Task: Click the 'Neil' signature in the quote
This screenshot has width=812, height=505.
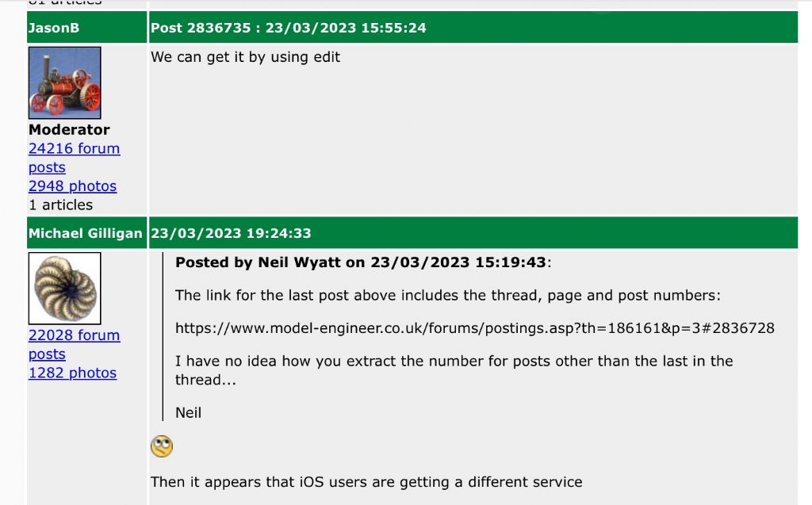Action: point(188,413)
